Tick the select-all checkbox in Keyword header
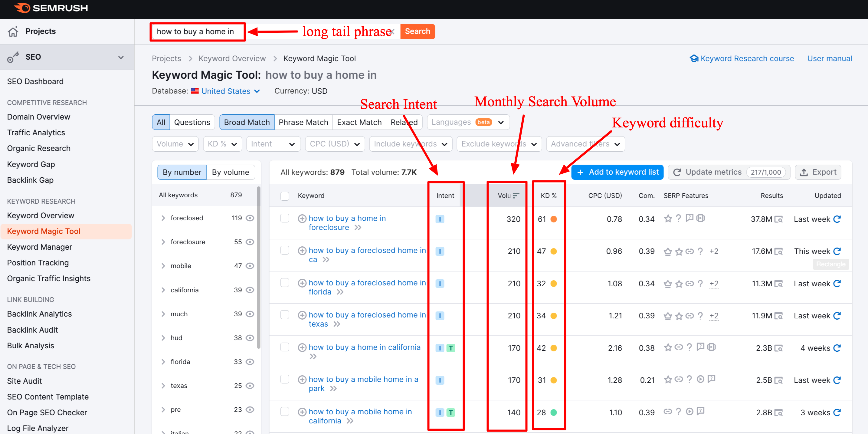The image size is (868, 434). tap(285, 196)
